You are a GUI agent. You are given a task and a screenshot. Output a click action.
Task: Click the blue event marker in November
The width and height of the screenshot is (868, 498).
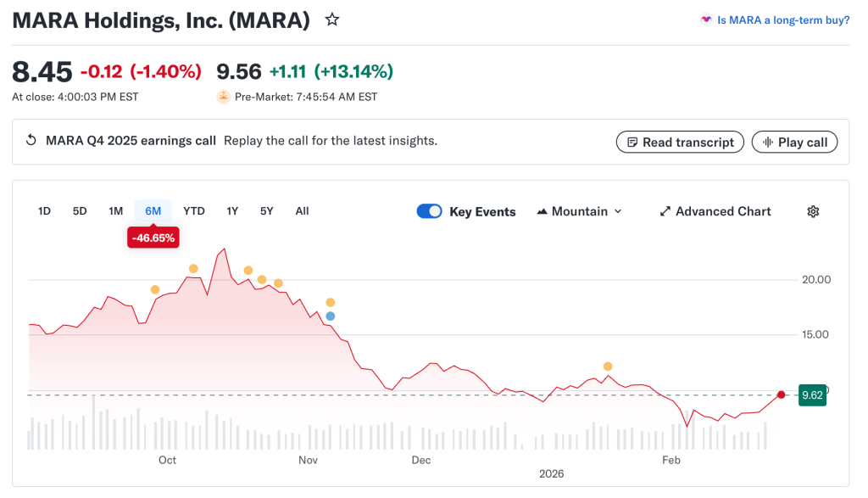331,316
